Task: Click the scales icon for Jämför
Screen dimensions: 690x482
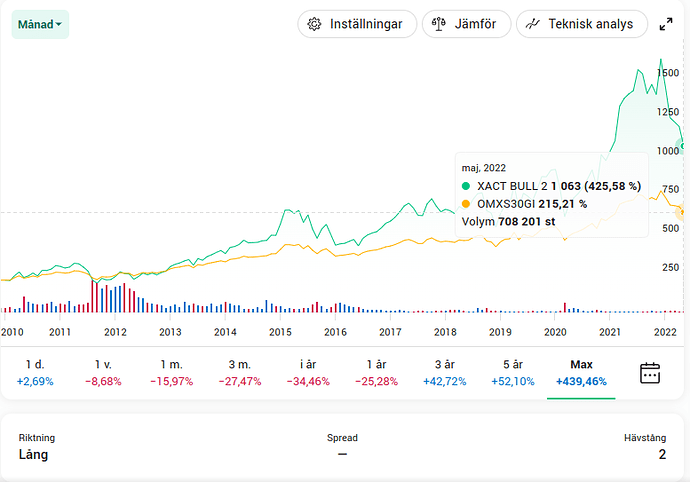Action: 439,24
